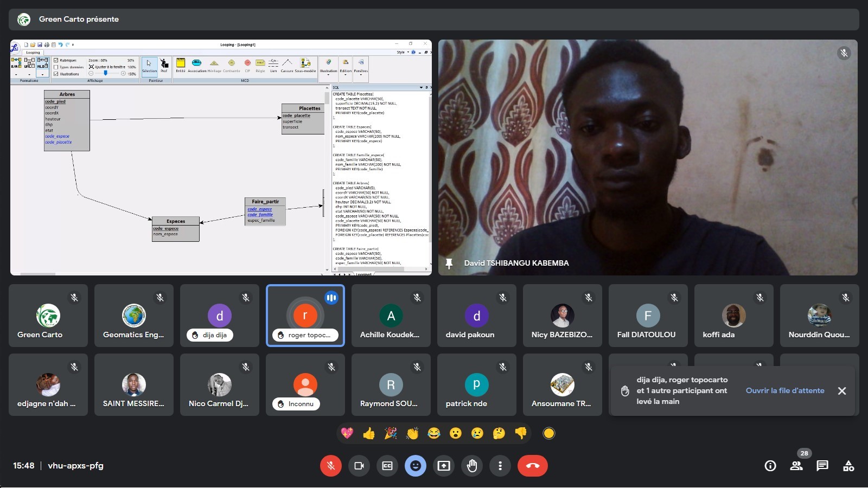Click the Green Carto participant tile
Screen dimensions: 868x488
[x=48, y=316]
